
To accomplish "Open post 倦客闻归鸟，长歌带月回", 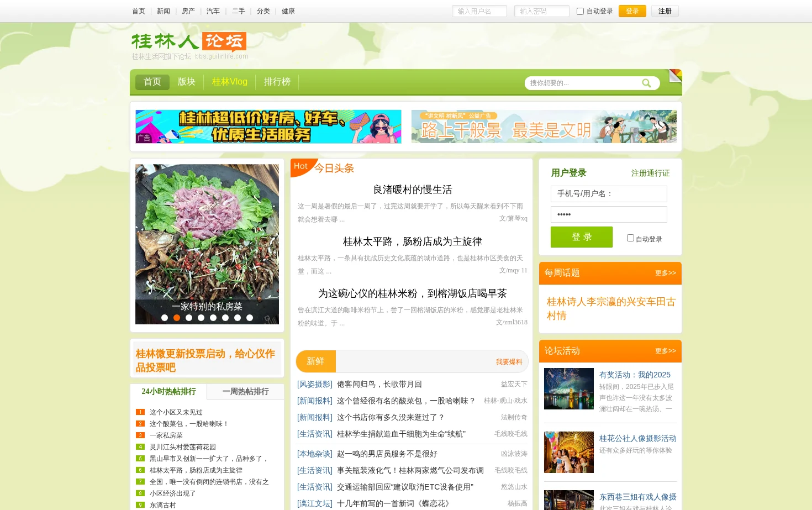I will coord(379,384).
